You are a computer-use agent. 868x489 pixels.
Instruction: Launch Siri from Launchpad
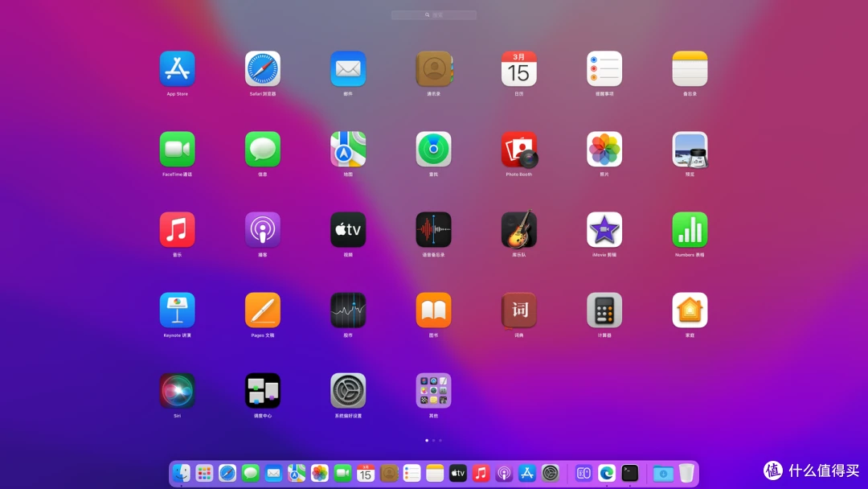(x=177, y=390)
